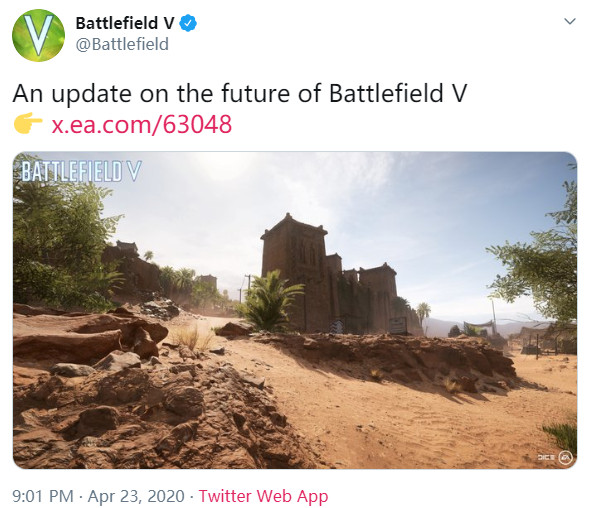
Task: Follow the x.ea.com/63048 link
Action: pos(141,125)
